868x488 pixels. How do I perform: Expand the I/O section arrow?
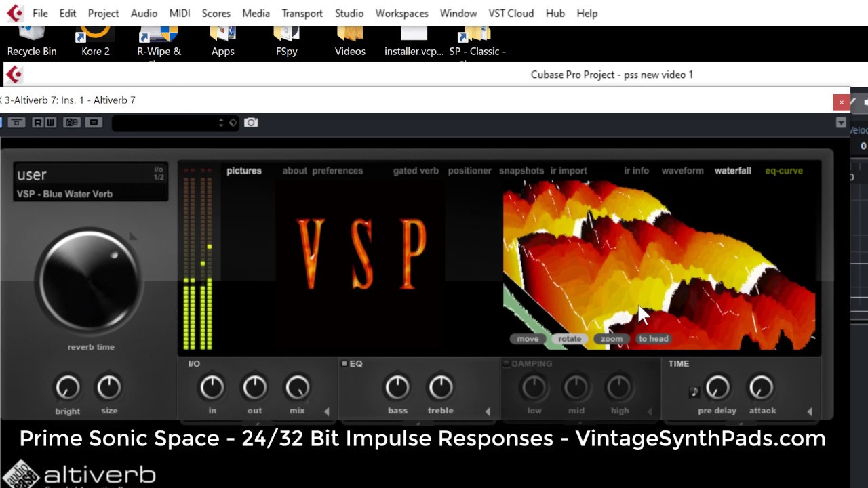tap(326, 411)
